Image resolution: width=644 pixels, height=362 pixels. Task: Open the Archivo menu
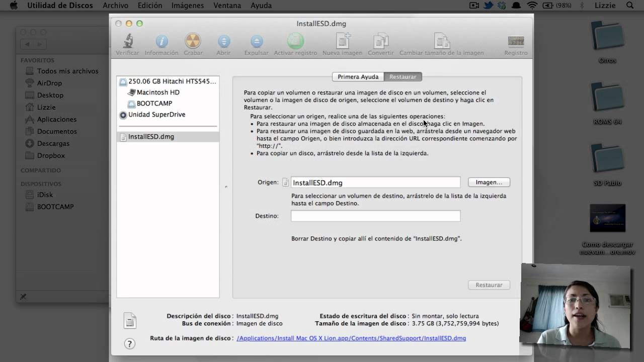[x=115, y=6]
